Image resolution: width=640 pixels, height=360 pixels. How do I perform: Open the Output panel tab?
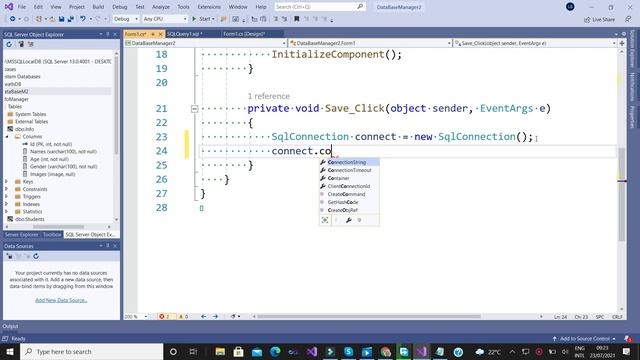[10, 326]
